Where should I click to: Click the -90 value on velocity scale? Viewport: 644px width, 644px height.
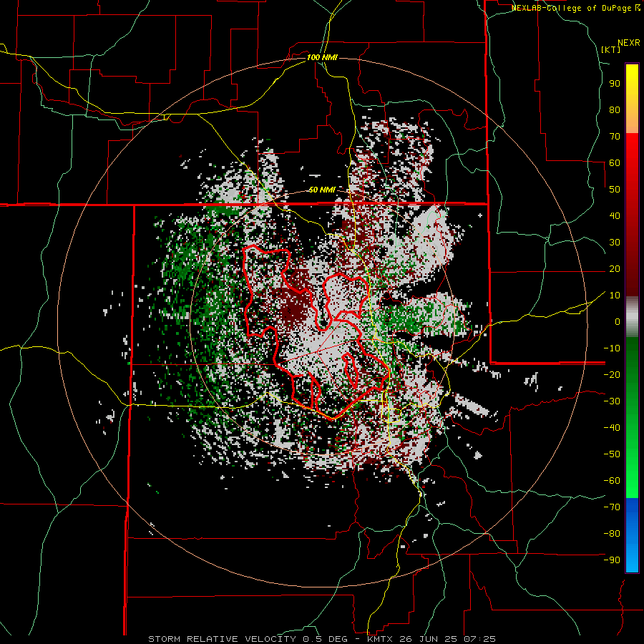click(612, 560)
